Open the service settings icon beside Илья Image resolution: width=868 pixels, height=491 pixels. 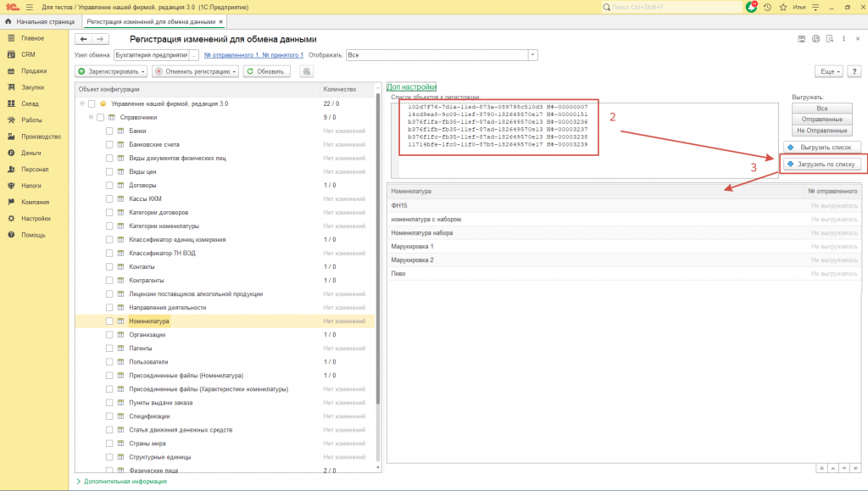[x=815, y=7]
